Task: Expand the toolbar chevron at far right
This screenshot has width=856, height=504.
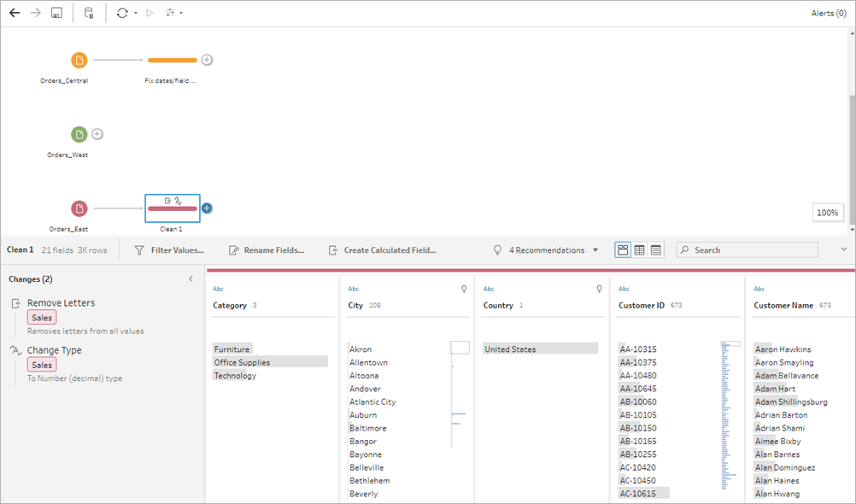Action: point(844,249)
